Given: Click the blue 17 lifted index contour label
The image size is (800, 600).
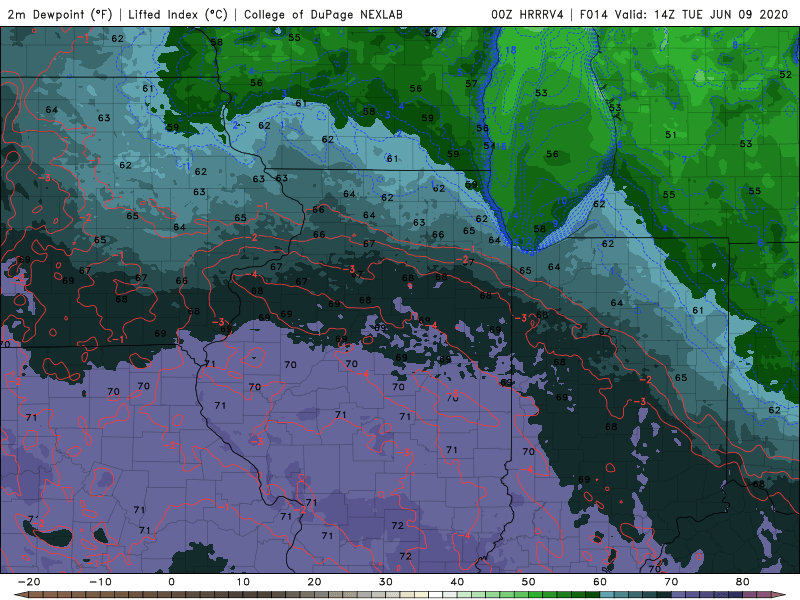Looking at the screenshot, I should [491, 111].
